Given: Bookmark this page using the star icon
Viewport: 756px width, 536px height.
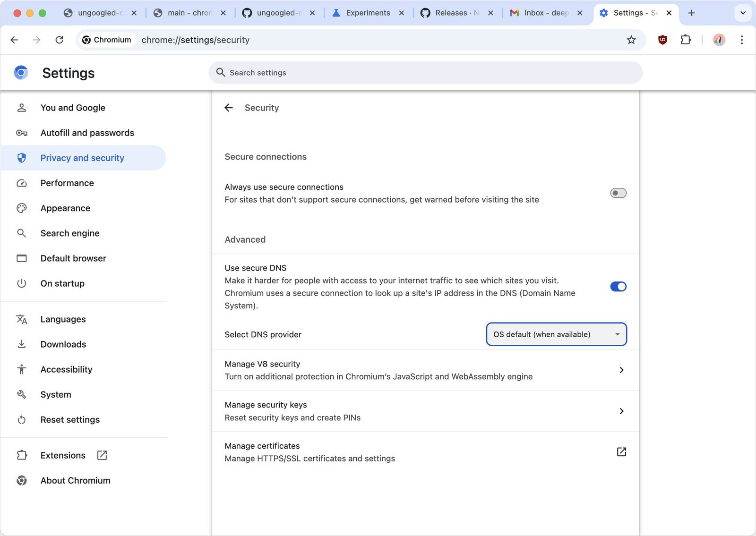Looking at the screenshot, I should pyautogui.click(x=631, y=40).
